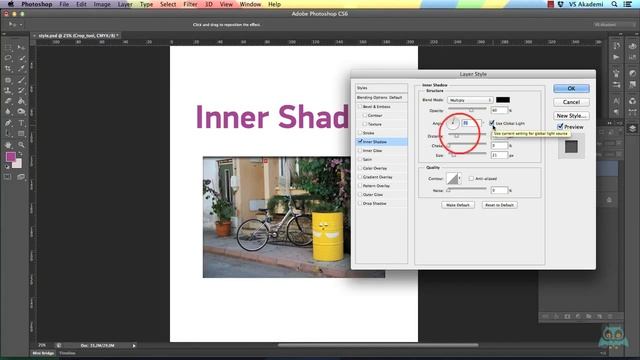
Task: Open the Layers panel icon in the dock
Action: point(632,129)
